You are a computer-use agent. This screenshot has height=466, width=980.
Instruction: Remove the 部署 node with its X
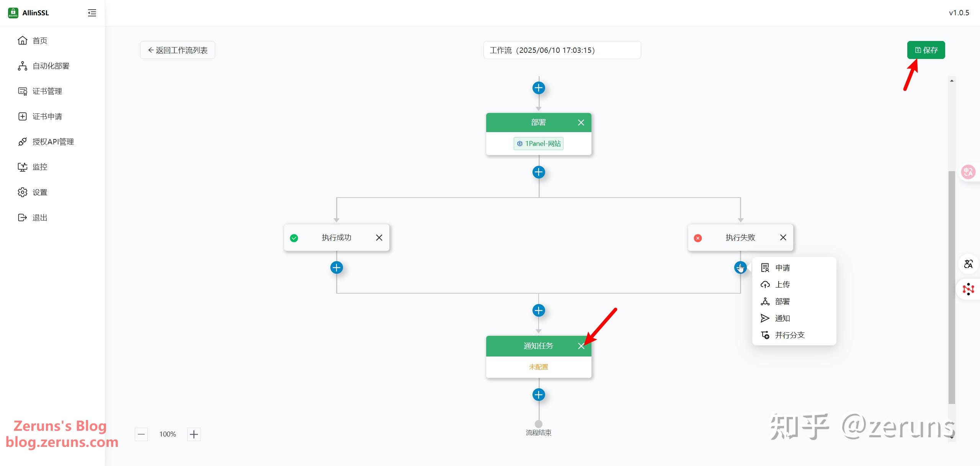pyautogui.click(x=581, y=123)
